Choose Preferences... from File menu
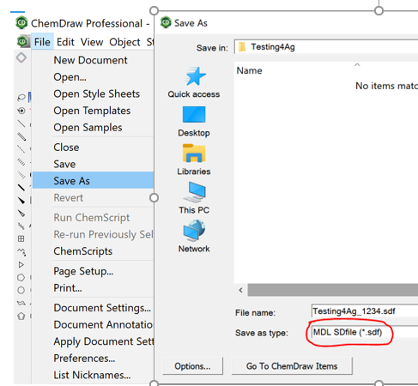Viewport: 418px width, 386px height. pyautogui.click(x=93, y=358)
